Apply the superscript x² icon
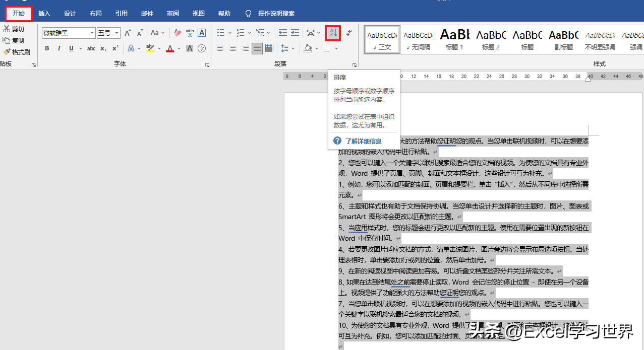Image resolution: width=644 pixels, height=350 pixels. coord(115,48)
